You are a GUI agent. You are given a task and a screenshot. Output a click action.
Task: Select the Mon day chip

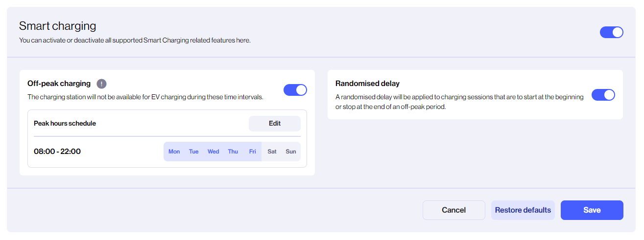174,152
